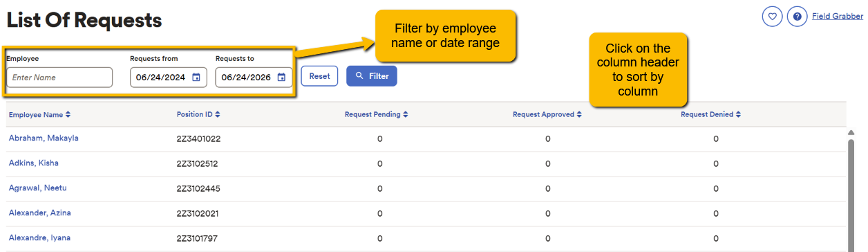
Task: Open the Field Grabber link
Action: click(x=838, y=17)
